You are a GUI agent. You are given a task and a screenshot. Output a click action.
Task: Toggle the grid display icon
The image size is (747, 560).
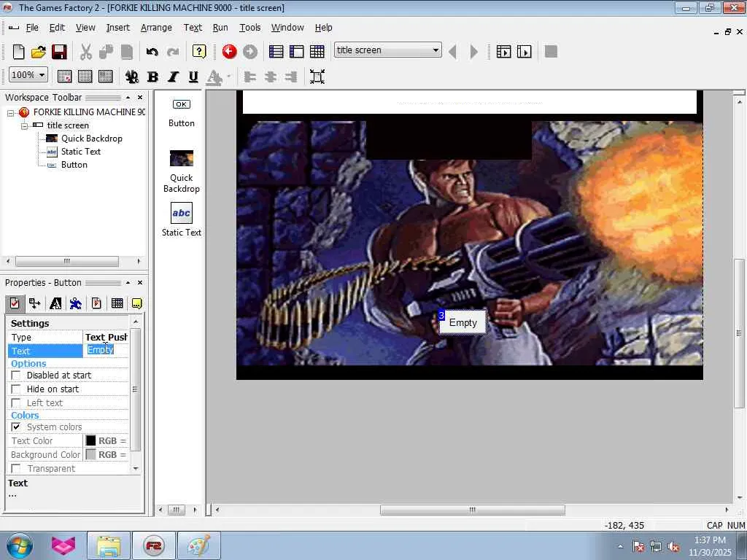(x=85, y=77)
